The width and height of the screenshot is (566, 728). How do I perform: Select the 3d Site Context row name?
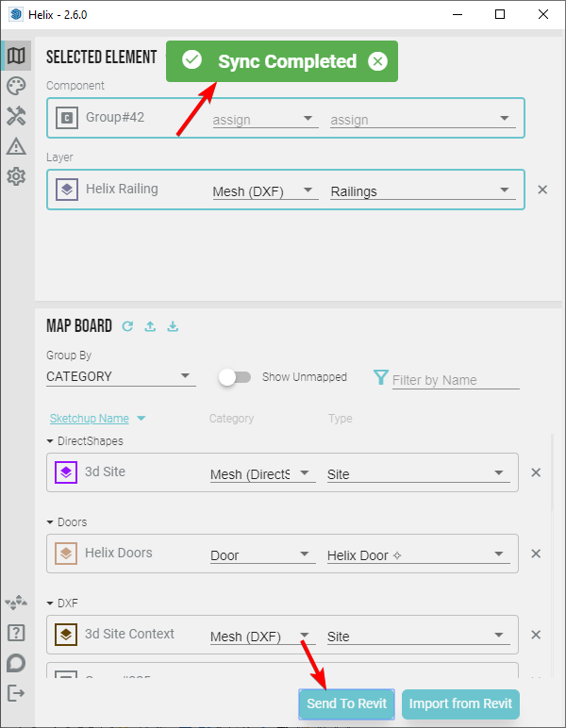129,635
